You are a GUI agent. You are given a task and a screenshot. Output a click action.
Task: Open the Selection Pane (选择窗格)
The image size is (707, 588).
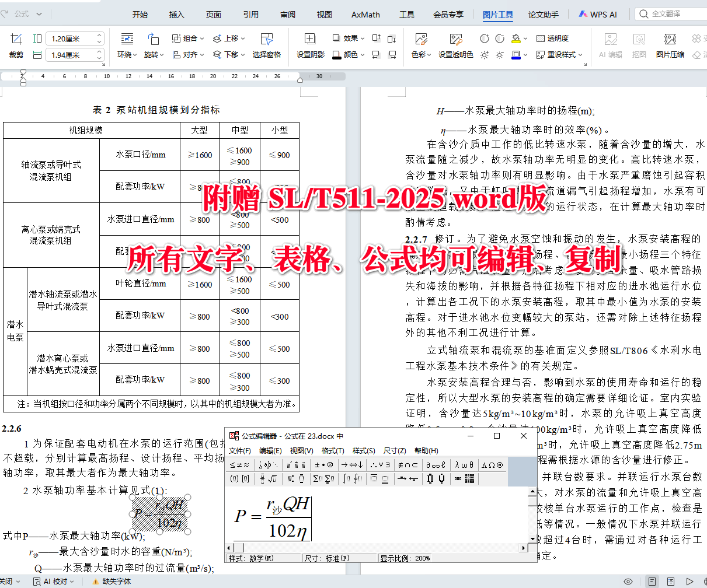[267, 45]
